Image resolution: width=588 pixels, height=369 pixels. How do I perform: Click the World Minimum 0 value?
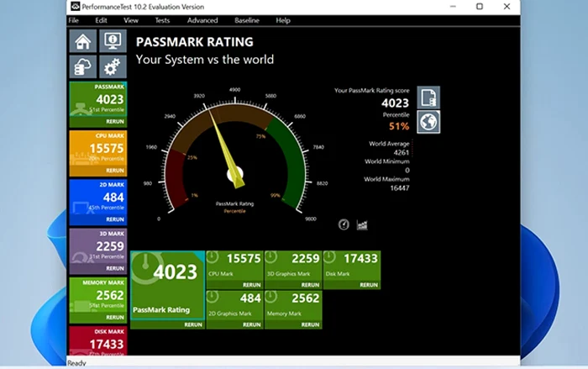coord(407,171)
